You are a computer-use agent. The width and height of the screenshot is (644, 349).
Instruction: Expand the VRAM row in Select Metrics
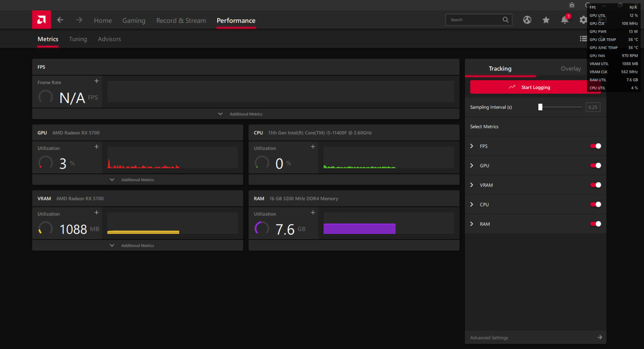click(472, 185)
